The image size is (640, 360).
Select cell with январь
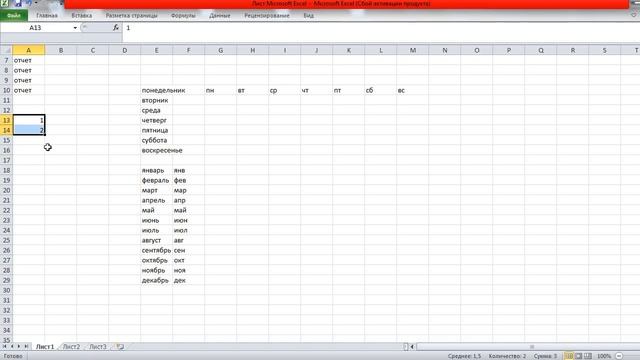156,170
